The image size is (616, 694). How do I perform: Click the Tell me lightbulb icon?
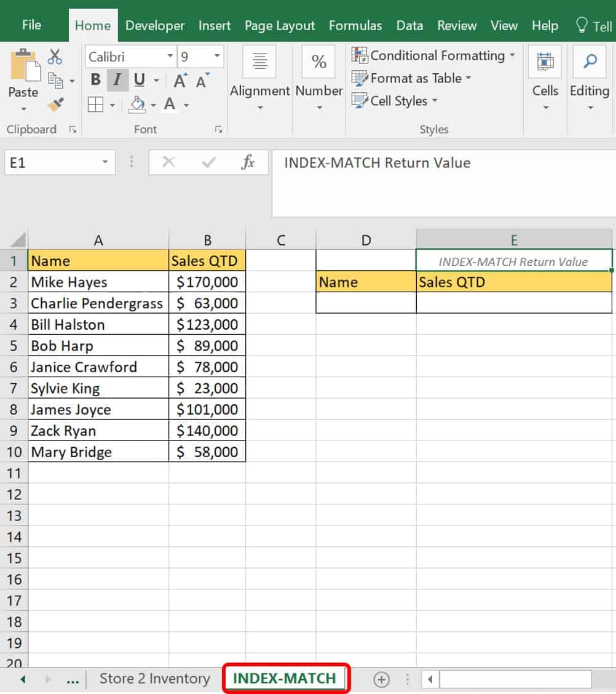tap(582, 25)
